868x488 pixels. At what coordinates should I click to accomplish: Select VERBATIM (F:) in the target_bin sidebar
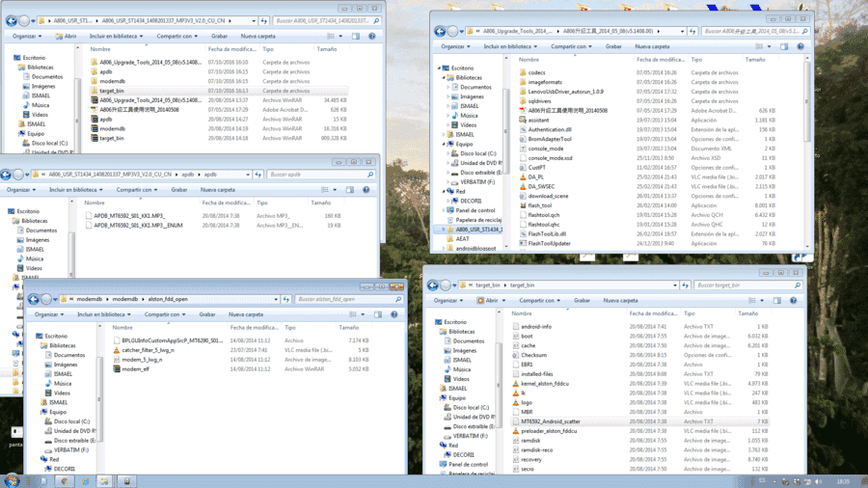point(469,436)
